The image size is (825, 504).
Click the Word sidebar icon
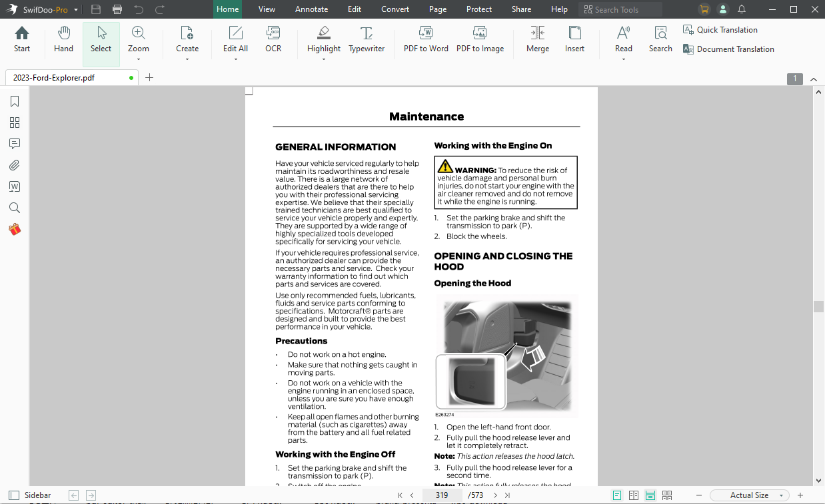pyautogui.click(x=15, y=186)
